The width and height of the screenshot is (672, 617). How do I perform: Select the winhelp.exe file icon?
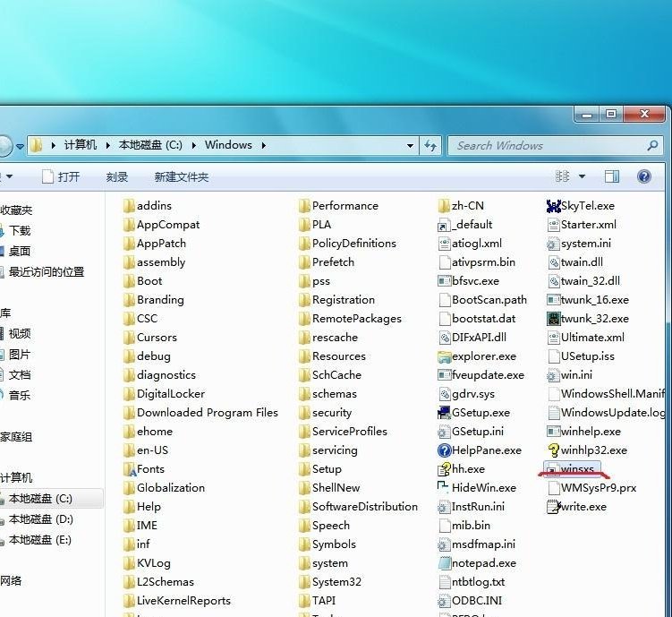point(553,432)
